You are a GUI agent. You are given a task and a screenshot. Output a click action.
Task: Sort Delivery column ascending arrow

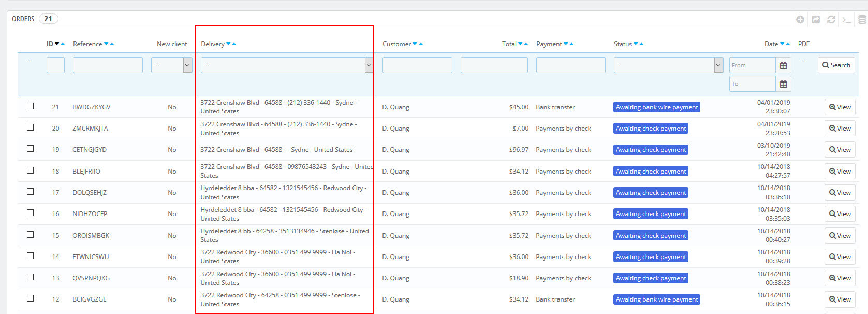click(234, 44)
